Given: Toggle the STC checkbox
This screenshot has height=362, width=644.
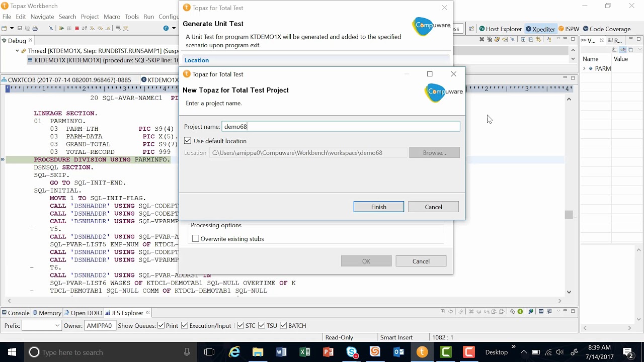Looking at the screenshot, I should pyautogui.click(x=240, y=325).
